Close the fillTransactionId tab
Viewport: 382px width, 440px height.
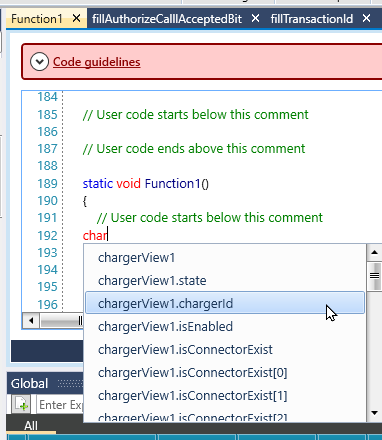[366, 18]
